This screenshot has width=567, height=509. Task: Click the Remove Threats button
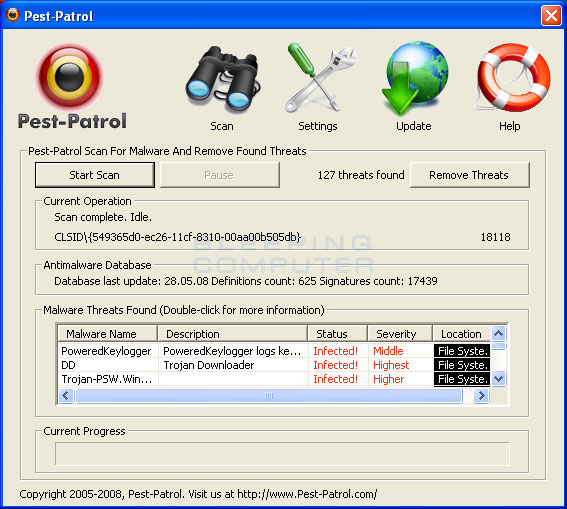click(x=470, y=175)
